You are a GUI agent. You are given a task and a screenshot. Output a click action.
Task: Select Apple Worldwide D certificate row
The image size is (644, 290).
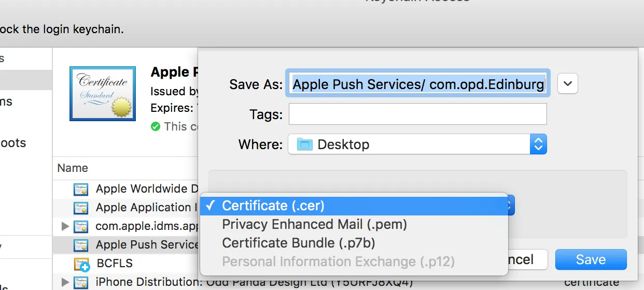127,189
